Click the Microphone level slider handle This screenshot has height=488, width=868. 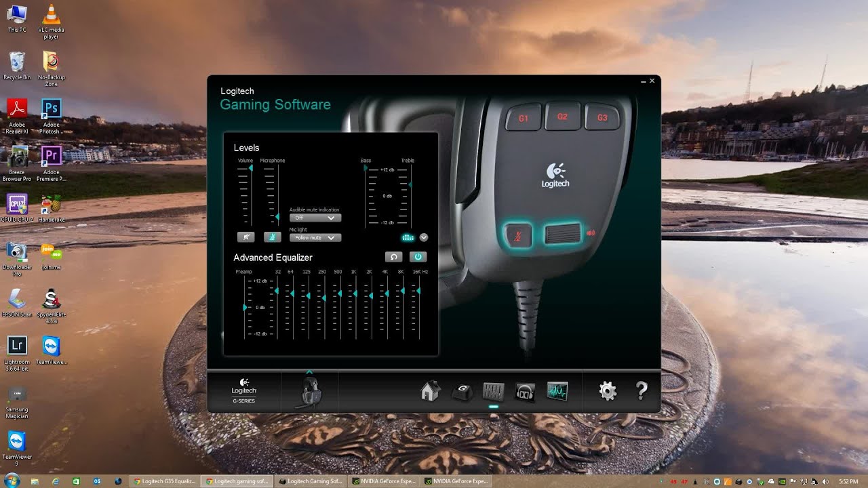[277, 216]
